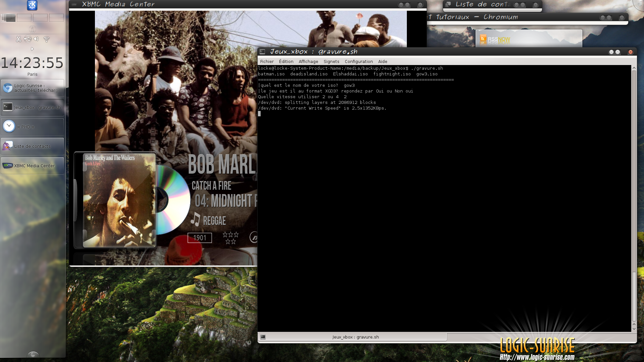The image size is (644, 362).
Task: Open the side panel toolbox cashew at bottom
Action: 33,355
